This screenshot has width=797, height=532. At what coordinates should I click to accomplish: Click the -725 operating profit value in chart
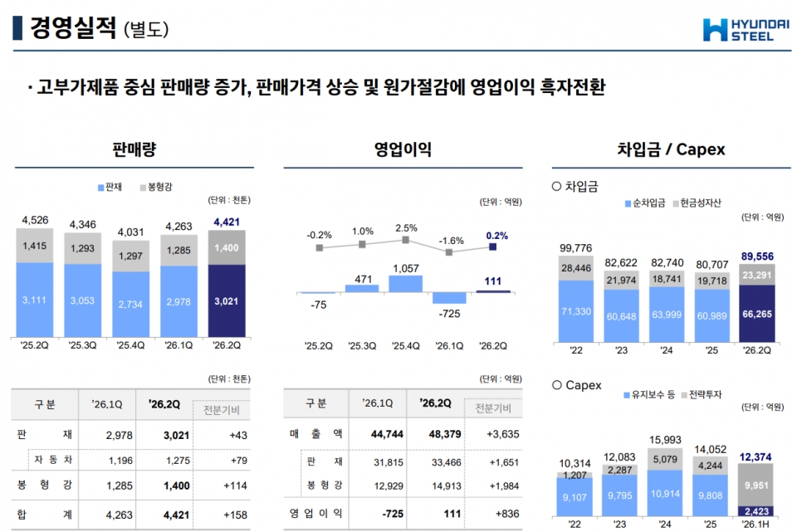(x=449, y=314)
